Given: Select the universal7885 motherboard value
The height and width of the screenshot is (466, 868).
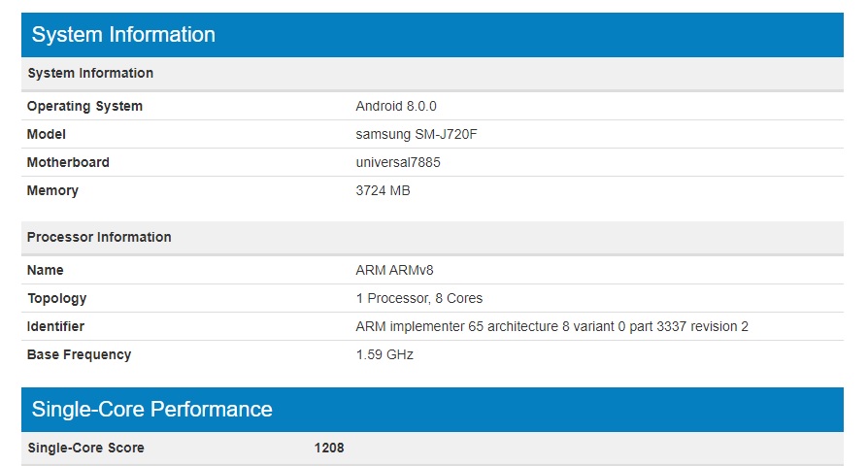Looking at the screenshot, I should [398, 162].
